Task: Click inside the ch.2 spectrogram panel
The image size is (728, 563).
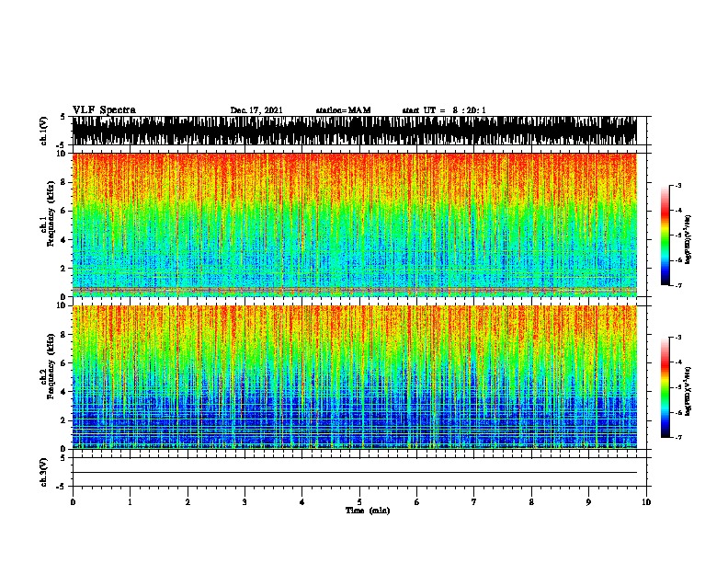Action: tap(354, 377)
